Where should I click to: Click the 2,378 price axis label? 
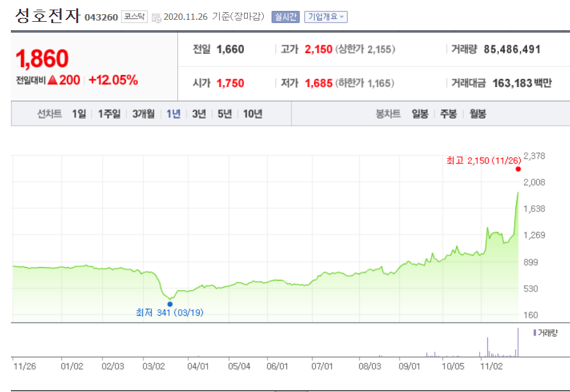pyautogui.click(x=534, y=156)
